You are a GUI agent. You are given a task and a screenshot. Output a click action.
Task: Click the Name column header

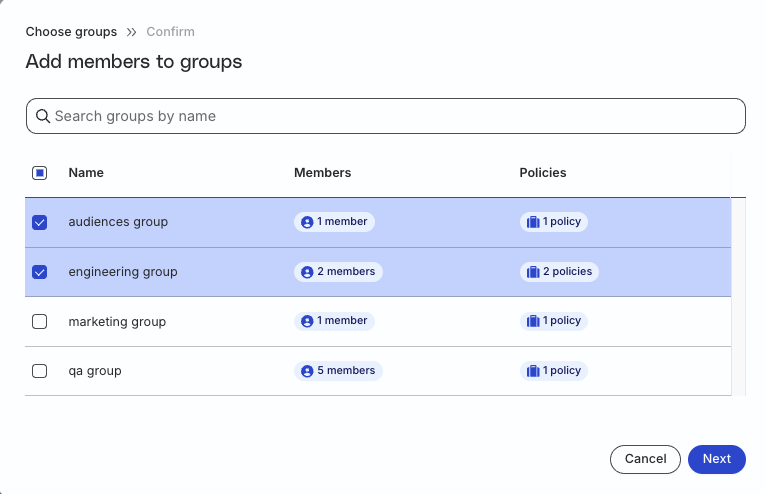click(x=86, y=173)
